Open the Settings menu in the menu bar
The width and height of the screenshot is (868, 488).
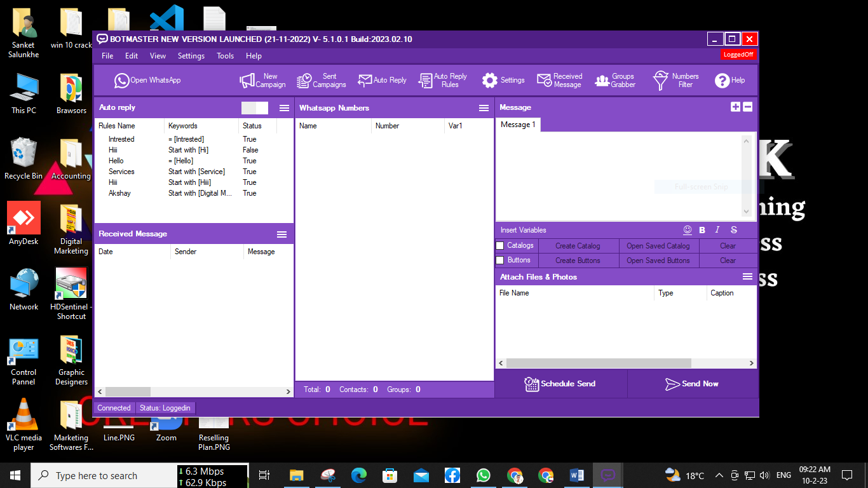point(191,56)
